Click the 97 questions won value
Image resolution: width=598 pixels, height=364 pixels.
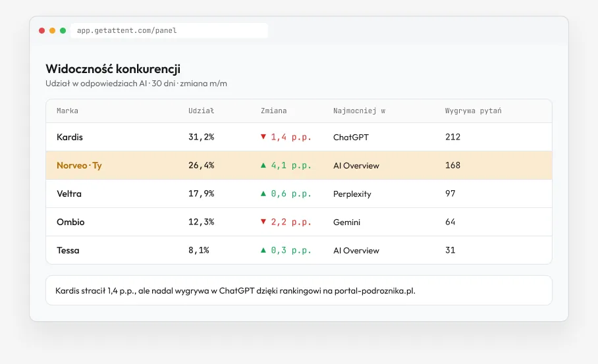point(450,194)
